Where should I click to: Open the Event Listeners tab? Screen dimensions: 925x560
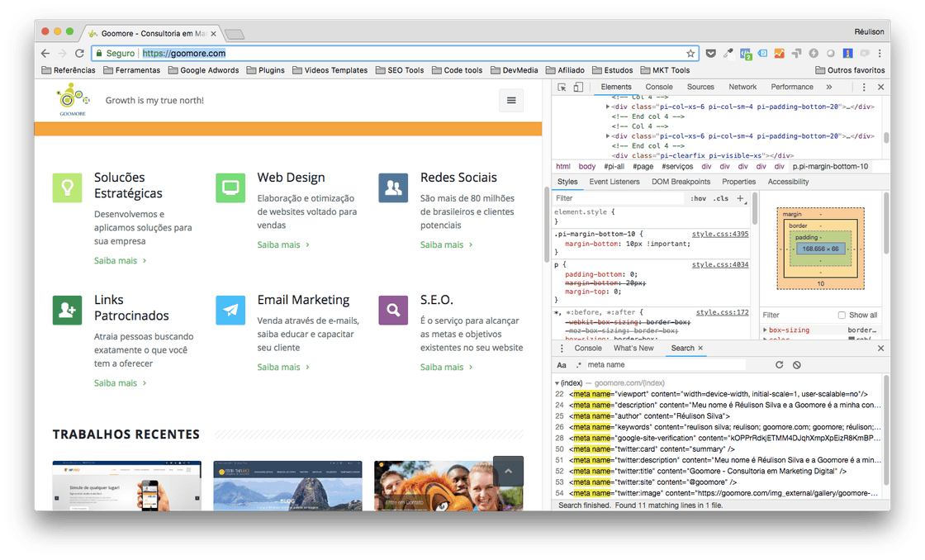(x=614, y=182)
